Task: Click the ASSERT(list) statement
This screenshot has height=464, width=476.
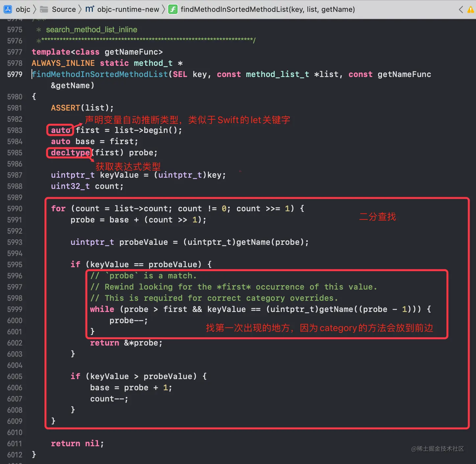Action: (82, 108)
